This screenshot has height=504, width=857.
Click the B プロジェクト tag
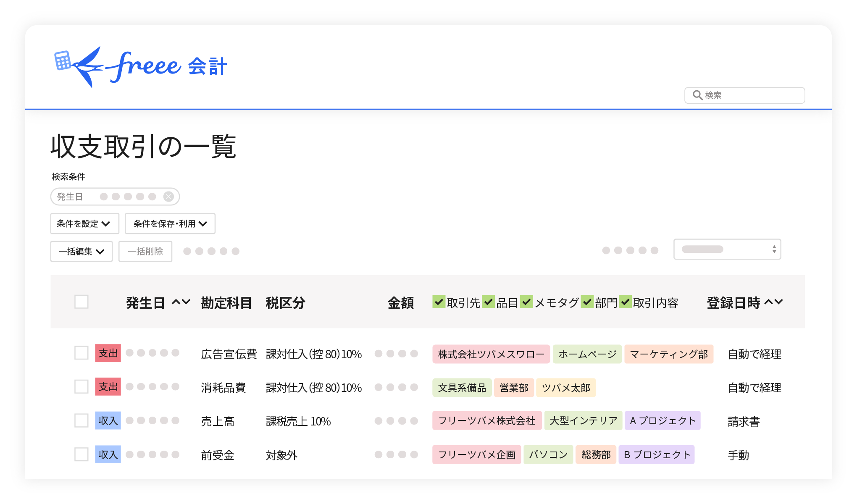coord(657,454)
